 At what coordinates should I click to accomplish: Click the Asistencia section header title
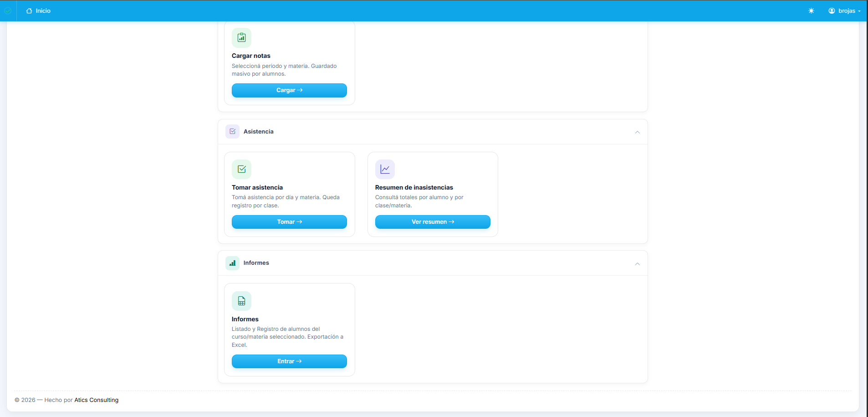(258, 132)
